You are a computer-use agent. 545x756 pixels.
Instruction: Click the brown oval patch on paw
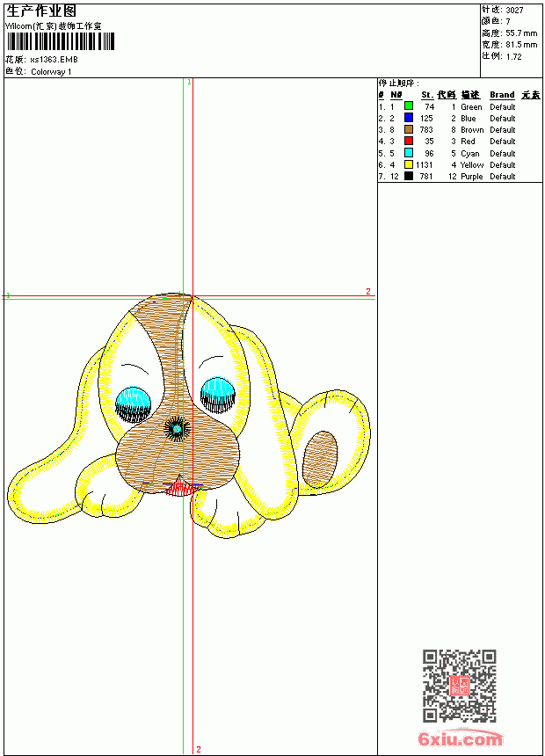[320, 459]
